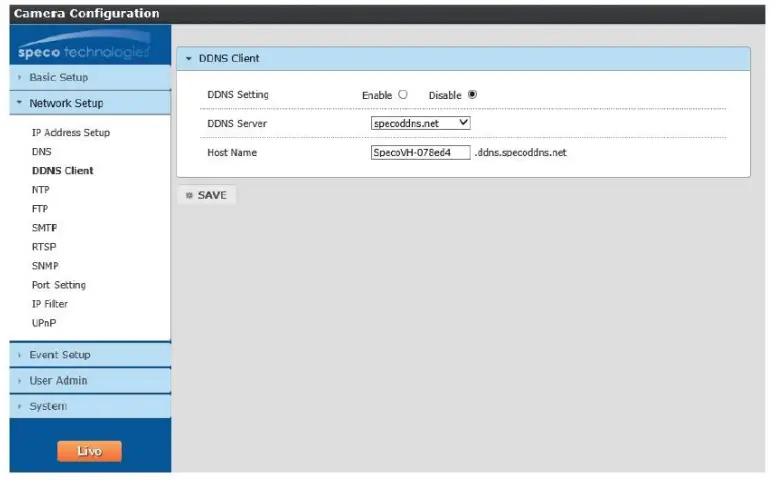Open the DNS settings page
This screenshot has width=780, height=480.
point(42,152)
